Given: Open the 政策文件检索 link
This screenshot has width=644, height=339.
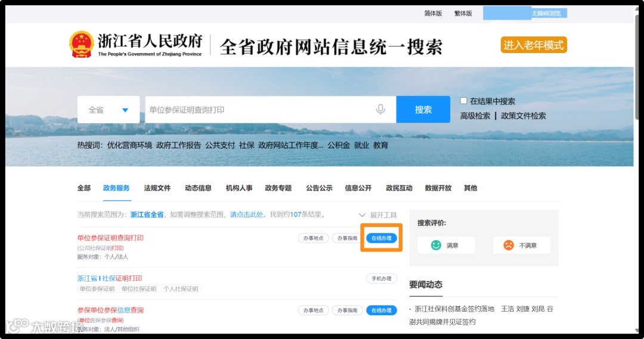Looking at the screenshot, I should coord(524,116).
